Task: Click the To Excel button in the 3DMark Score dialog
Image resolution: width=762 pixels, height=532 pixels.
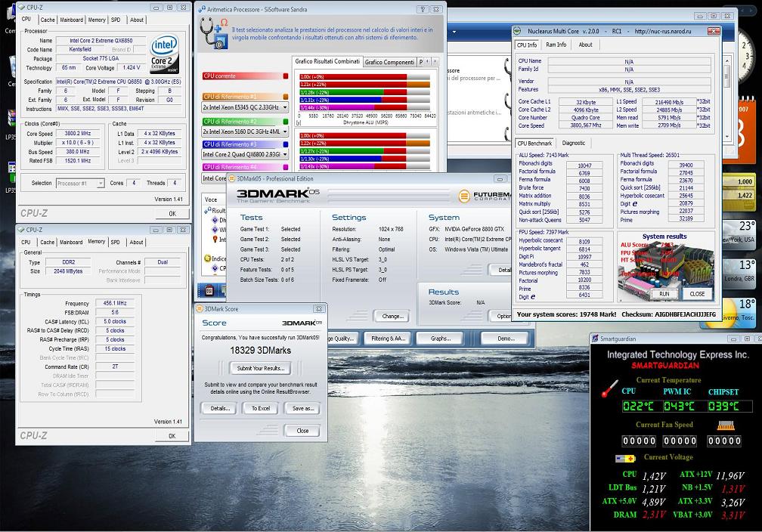Action: point(261,408)
